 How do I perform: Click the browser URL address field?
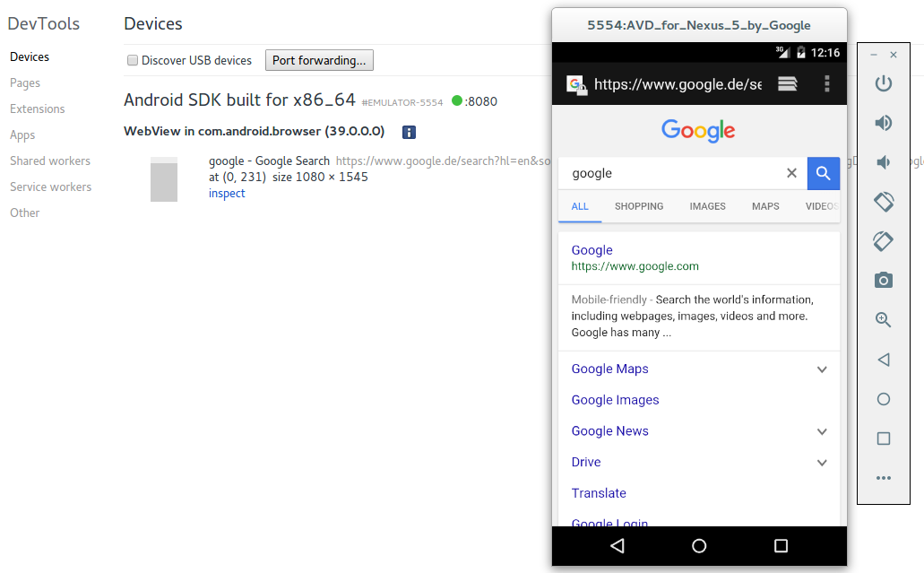pyautogui.click(x=678, y=84)
